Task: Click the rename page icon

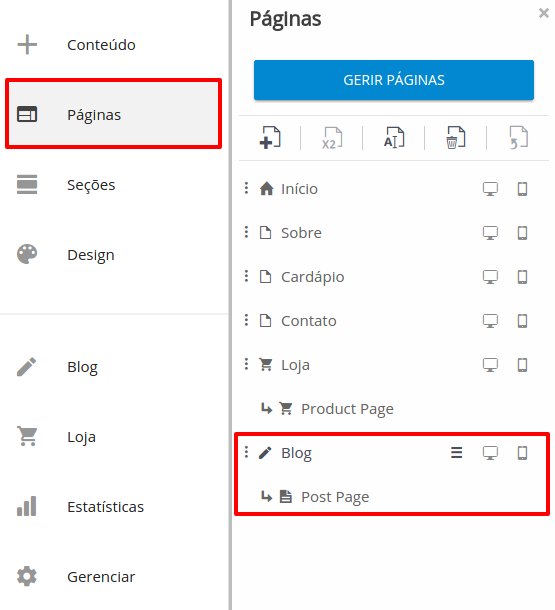Action: (394, 138)
